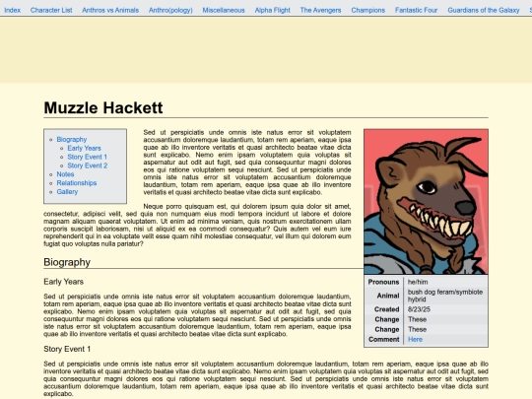Image resolution: width=532 pixels, height=399 pixels.
Task: Click the 8/23/25 creation date
Action: pos(419,309)
